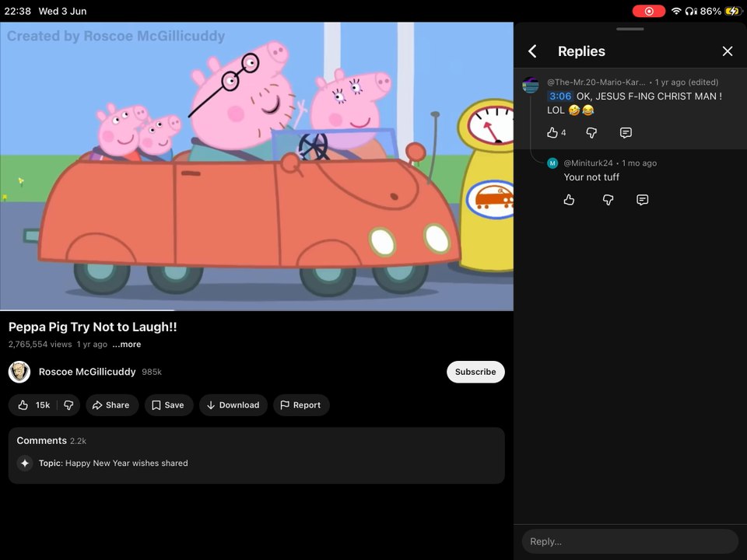Go back from Replies panel
The image size is (747, 560).
(x=532, y=51)
